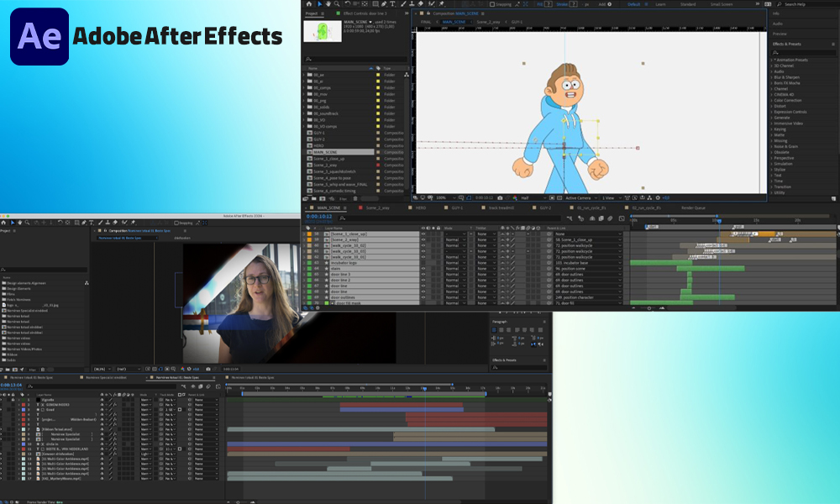Toggle visibility of door outlines layer

[x=423, y=297]
